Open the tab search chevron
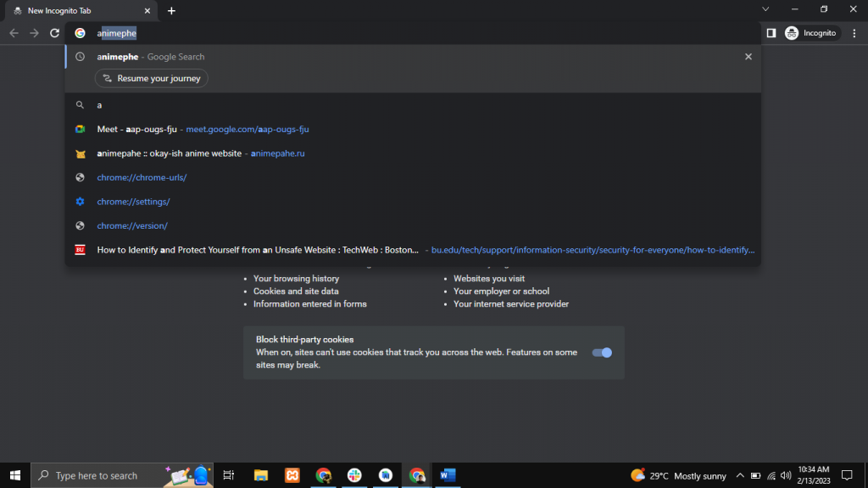The image size is (868, 488). [x=765, y=8]
